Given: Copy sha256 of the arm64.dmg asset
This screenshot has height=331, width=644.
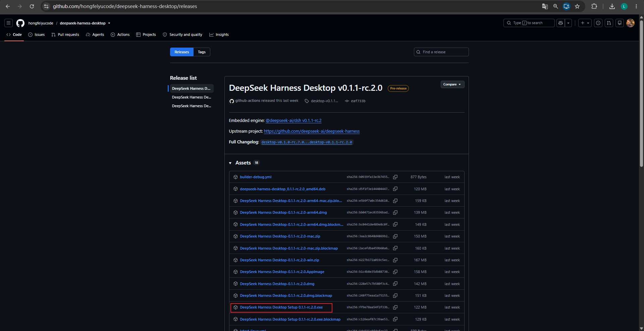Looking at the screenshot, I should tap(395, 212).
